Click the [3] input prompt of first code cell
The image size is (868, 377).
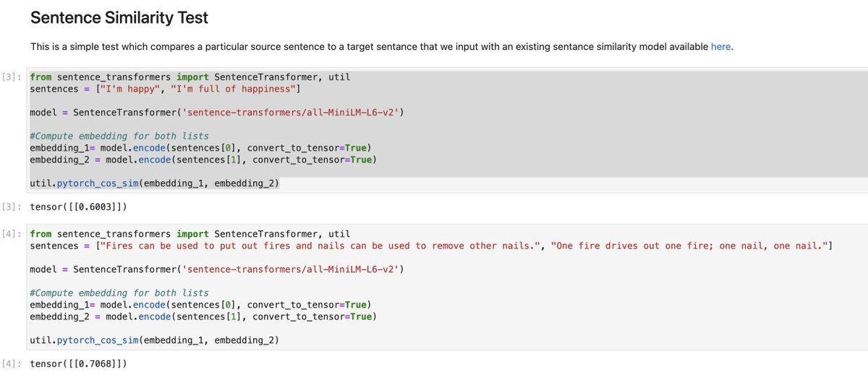click(x=14, y=77)
